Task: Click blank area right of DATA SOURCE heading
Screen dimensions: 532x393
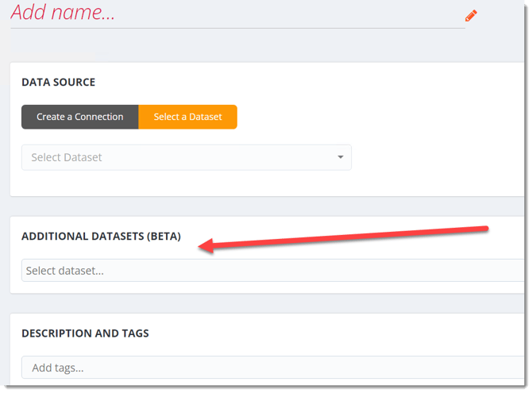Action: pyautogui.click(x=318, y=82)
